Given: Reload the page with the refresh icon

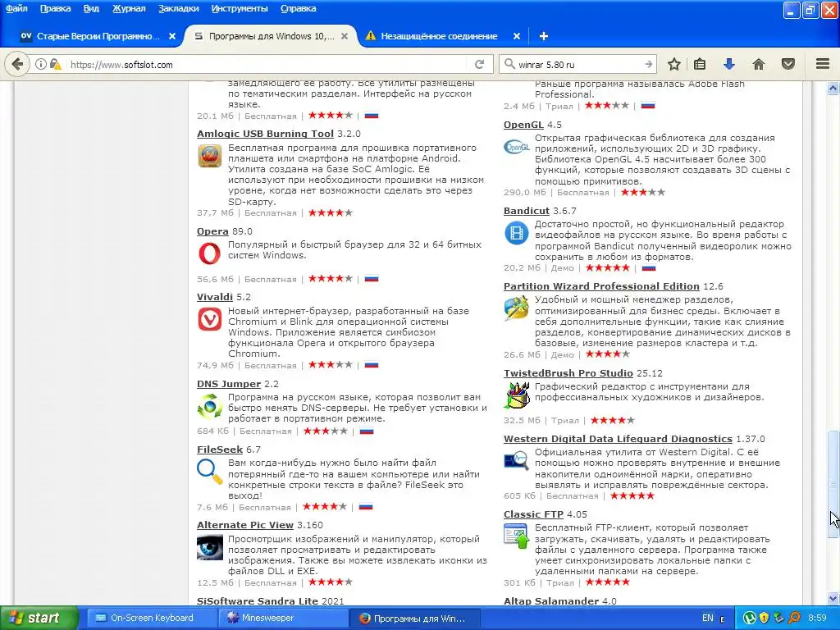Looking at the screenshot, I should [479, 64].
